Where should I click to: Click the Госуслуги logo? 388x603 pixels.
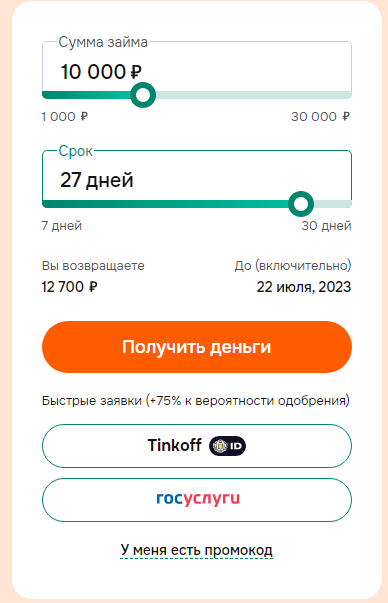click(198, 499)
